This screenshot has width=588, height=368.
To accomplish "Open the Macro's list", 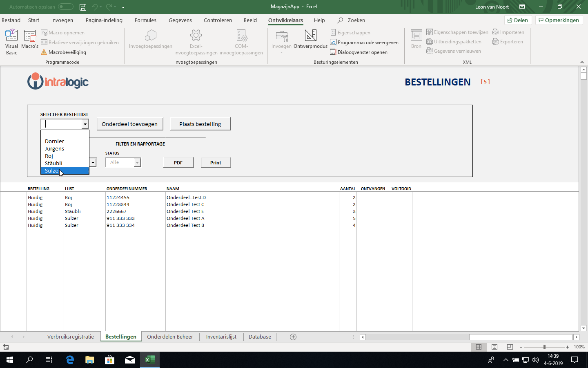I will (x=30, y=41).
